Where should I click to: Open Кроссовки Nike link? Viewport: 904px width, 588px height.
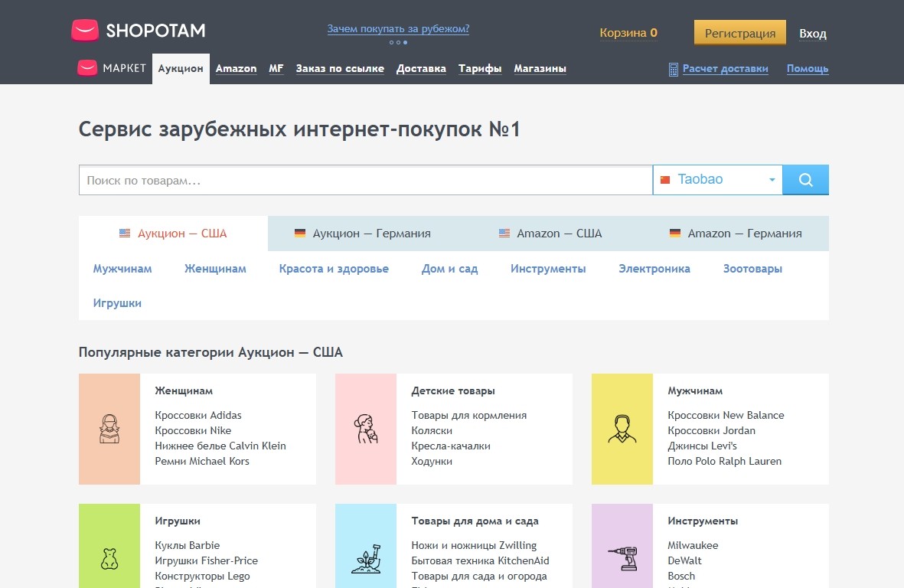[193, 430]
